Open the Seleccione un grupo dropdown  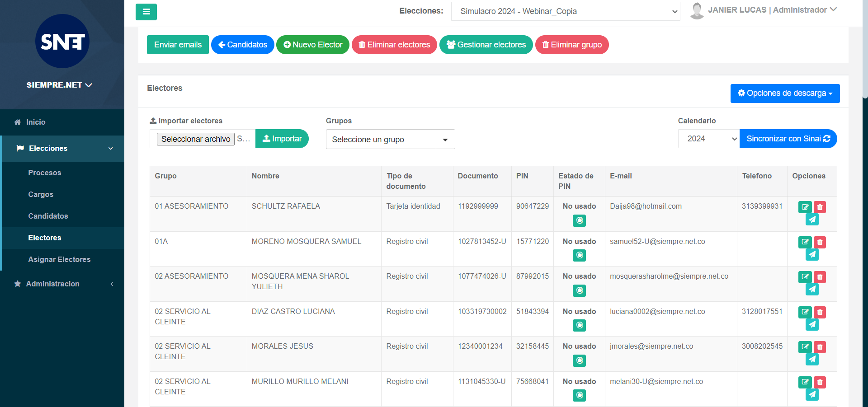pos(390,140)
